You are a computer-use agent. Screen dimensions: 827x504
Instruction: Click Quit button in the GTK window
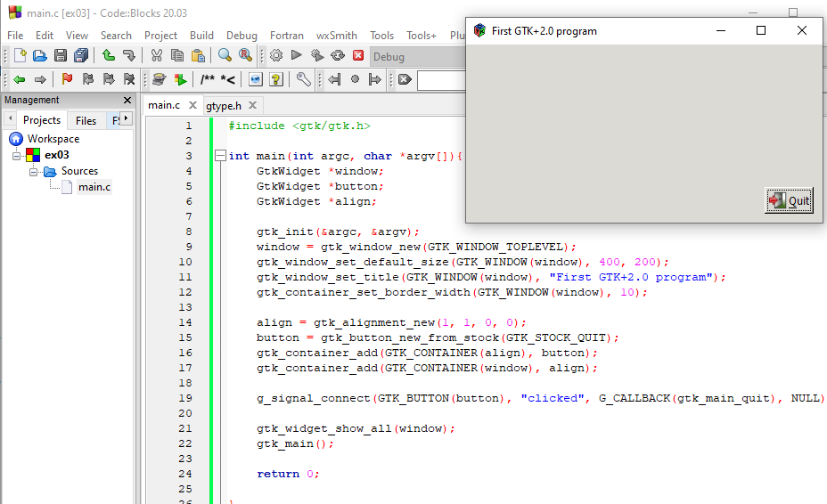coord(789,200)
